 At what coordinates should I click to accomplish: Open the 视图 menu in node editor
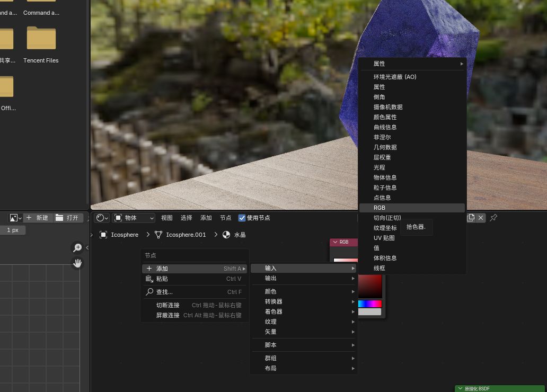[x=167, y=218]
